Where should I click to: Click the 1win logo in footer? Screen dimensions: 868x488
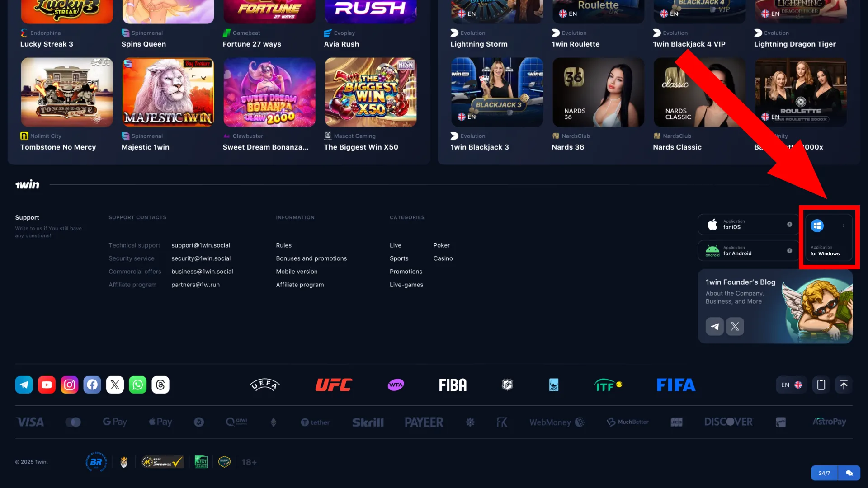click(x=27, y=184)
